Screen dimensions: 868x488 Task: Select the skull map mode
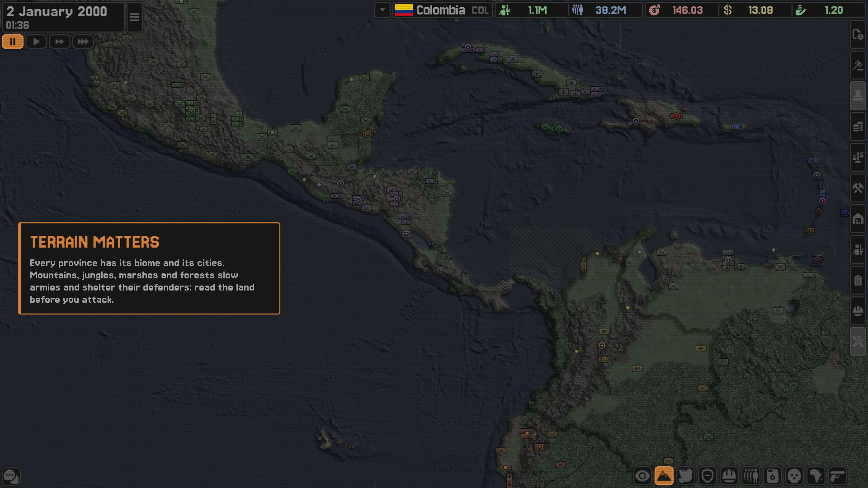click(x=794, y=476)
